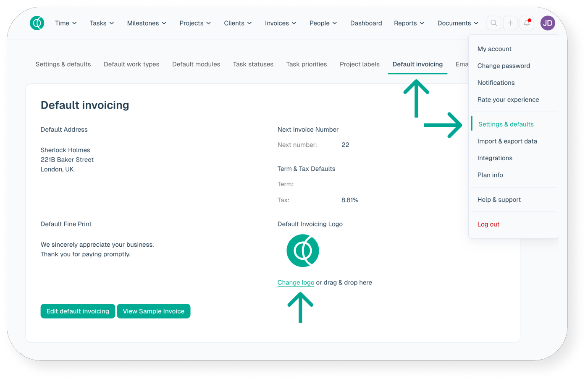Switch to the Task statuses tab
Image resolution: width=588 pixels, height=381 pixels.
tap(253, 64)
